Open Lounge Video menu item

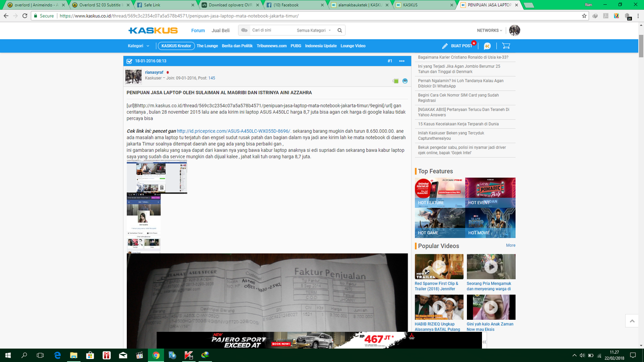coord(353,46)
